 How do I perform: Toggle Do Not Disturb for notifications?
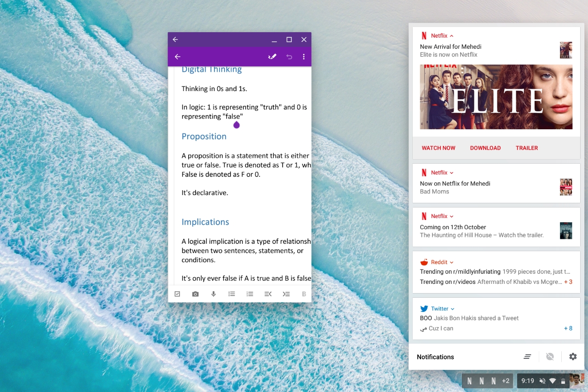tap(550, 357)
